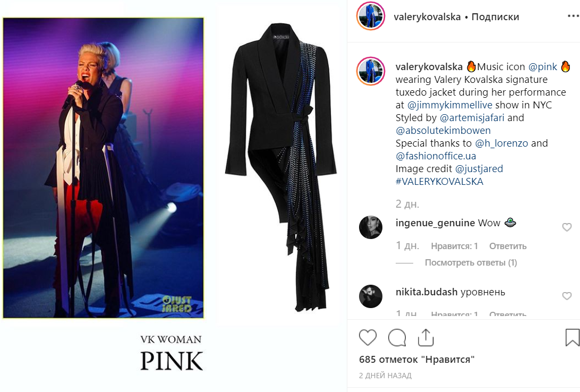This screenshot has height=392, width=580.
Task: Click the Pink performance photo
Action: pyautogui.click(x=103, y=168)
